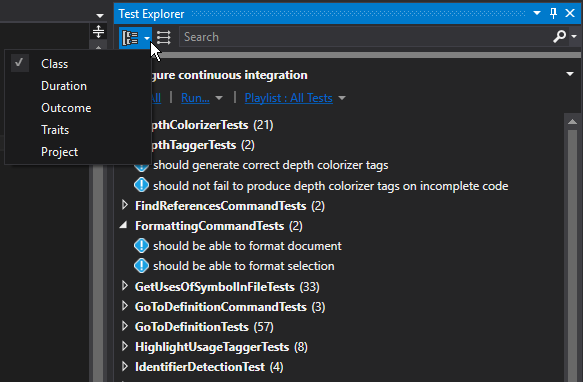Click the editor split handle icon

[98, 32]
